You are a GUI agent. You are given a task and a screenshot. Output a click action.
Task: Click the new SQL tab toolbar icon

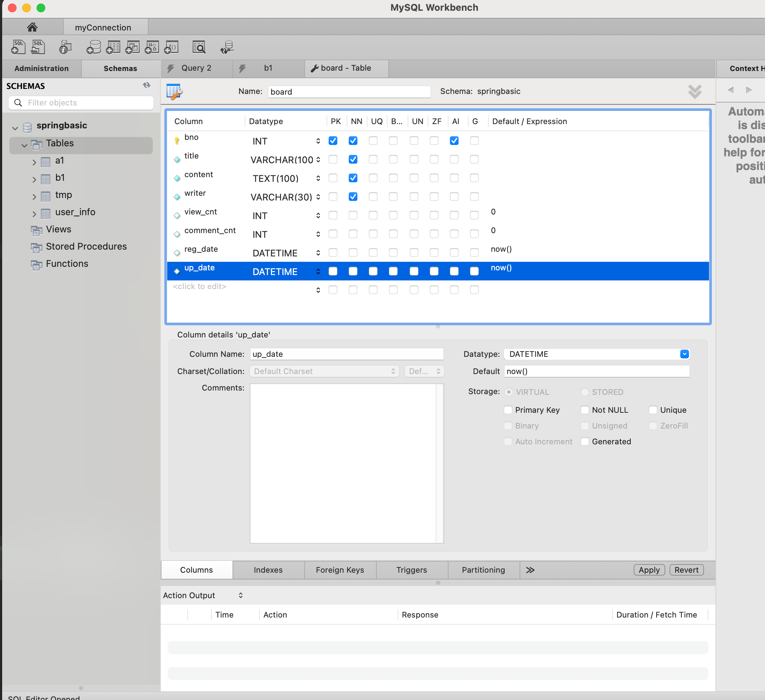click(x=18, y=47)
